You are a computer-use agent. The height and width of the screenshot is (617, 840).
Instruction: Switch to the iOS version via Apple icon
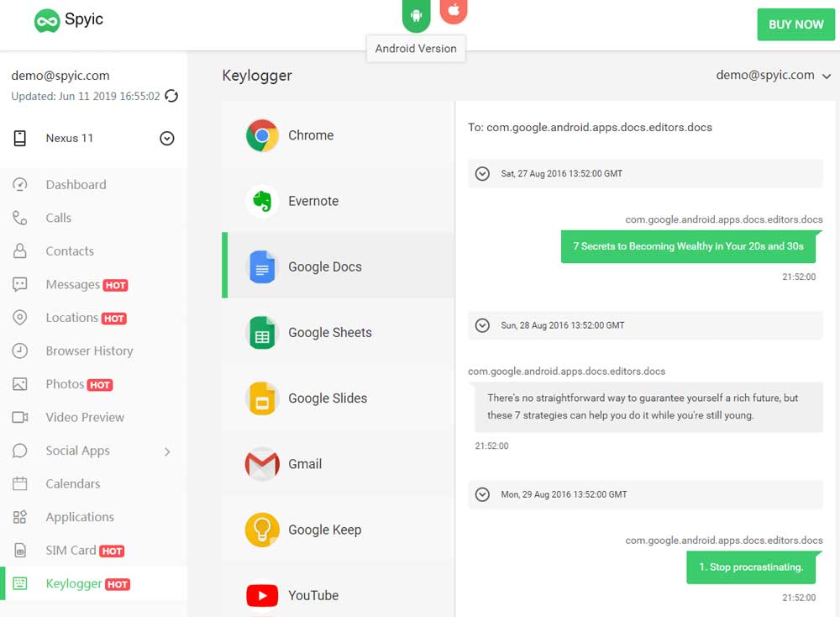[453, 13]
